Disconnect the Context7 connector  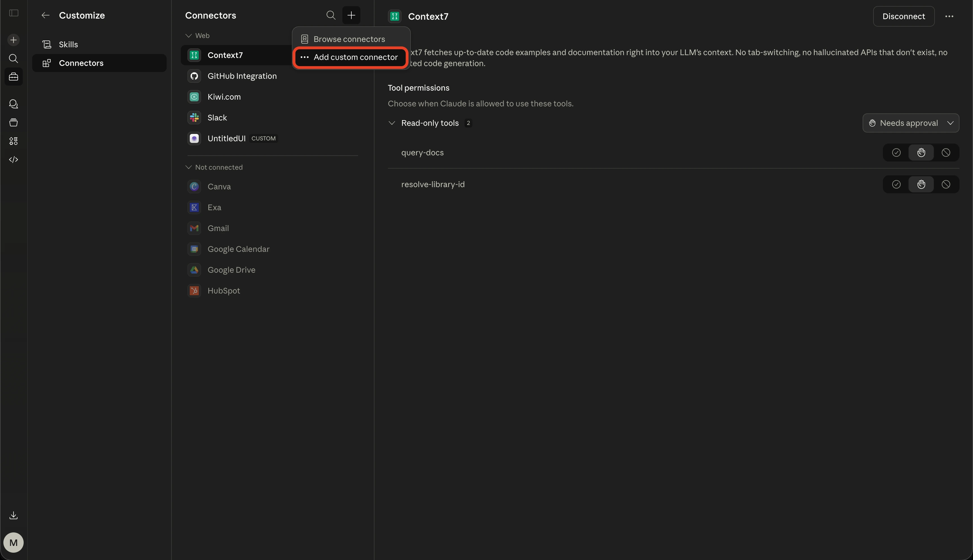point(903,16)
